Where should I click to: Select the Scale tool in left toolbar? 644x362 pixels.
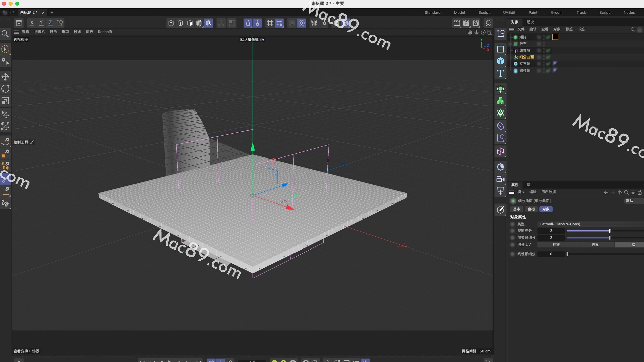point(5,101)
